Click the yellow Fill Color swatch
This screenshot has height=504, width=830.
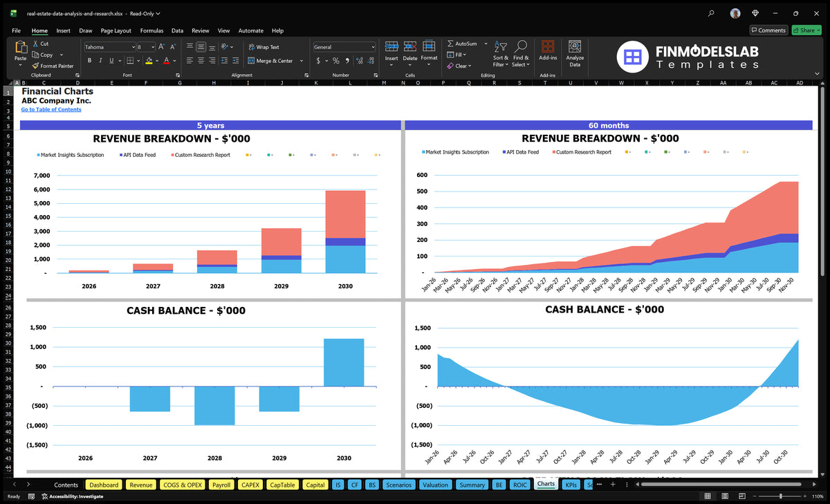[149, 61]
